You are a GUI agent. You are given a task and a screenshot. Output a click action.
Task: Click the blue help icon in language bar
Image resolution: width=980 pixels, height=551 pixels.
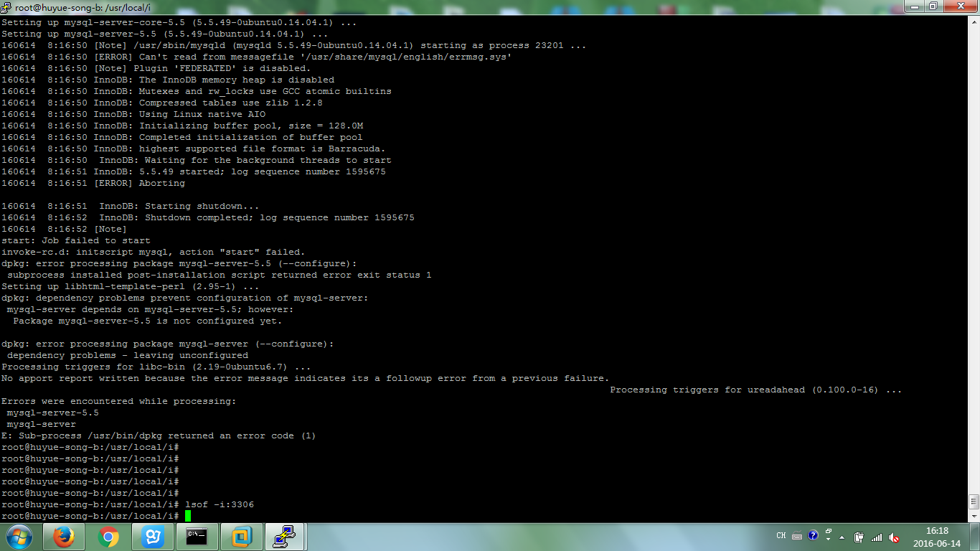click(x=813, y=535)
